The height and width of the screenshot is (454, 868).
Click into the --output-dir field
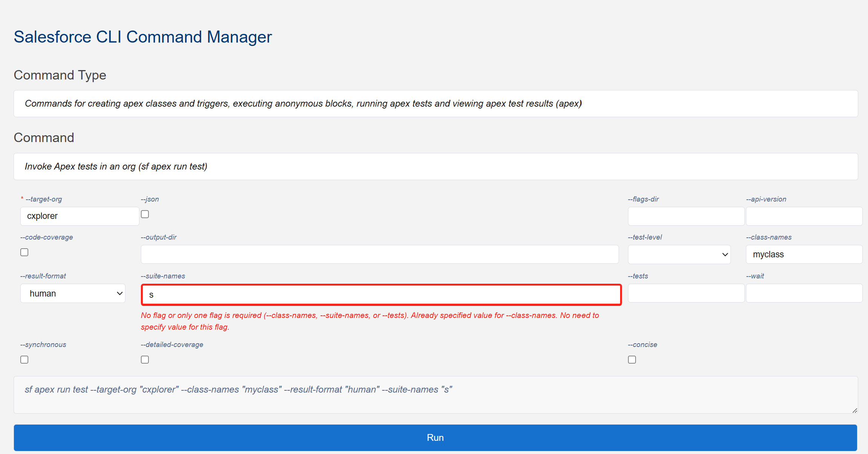point(379,255)
